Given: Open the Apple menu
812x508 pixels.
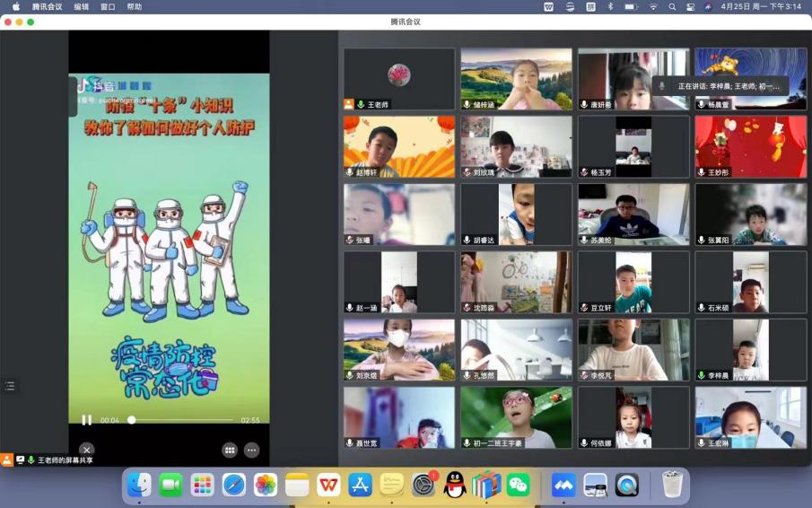Looking at the screenshot, I should pos(16,7).
